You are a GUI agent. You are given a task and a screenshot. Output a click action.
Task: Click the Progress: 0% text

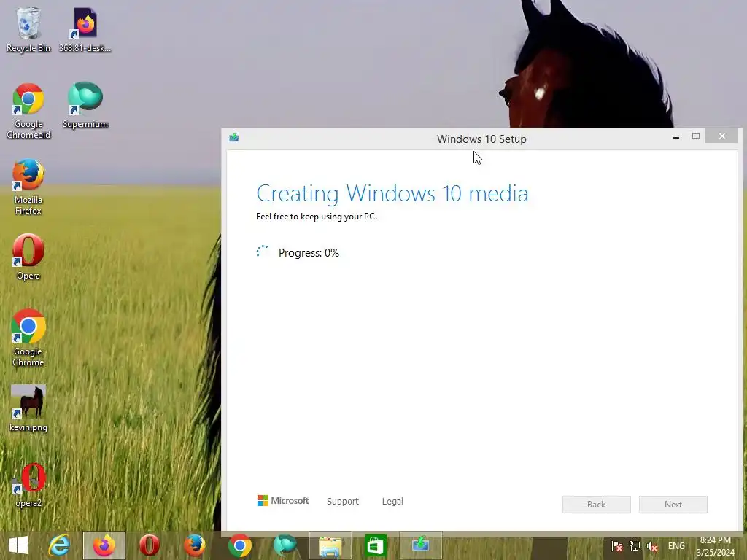click(x=309, y=253)
